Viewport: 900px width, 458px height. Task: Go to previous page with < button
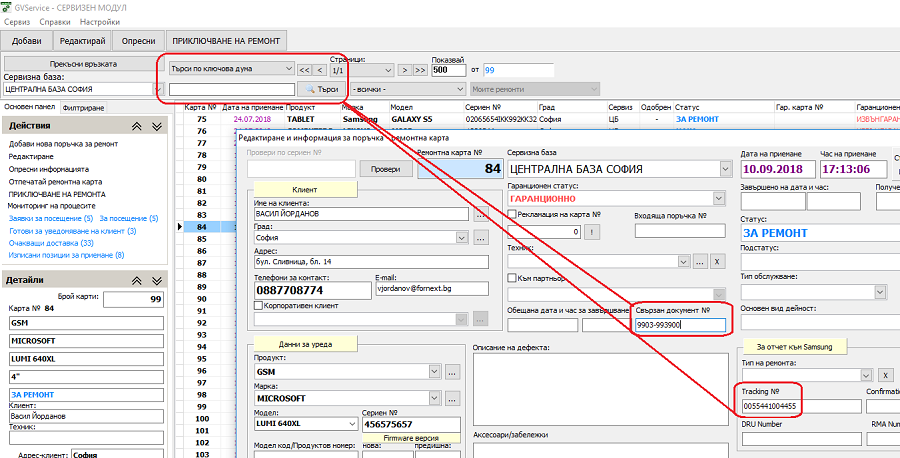coord(320,70)
